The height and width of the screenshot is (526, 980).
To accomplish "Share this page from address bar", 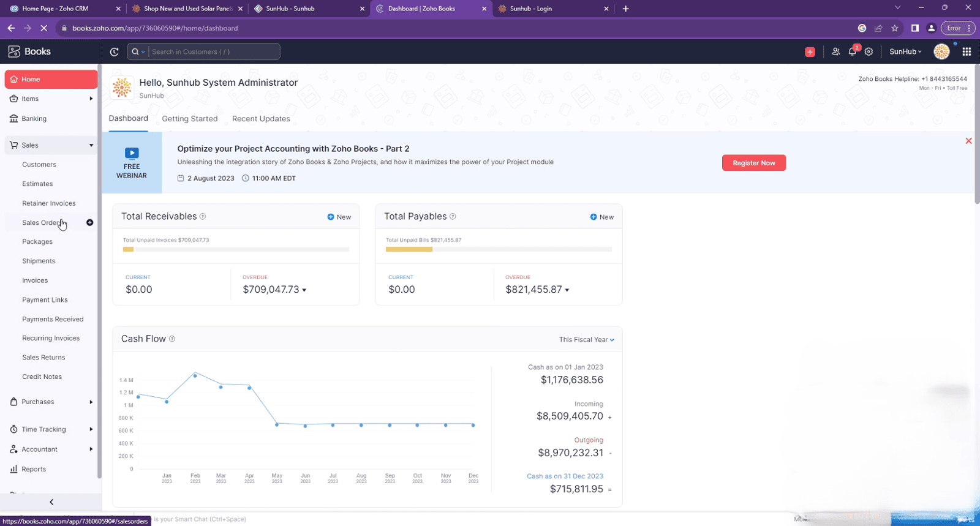I will tap(878, 28).
